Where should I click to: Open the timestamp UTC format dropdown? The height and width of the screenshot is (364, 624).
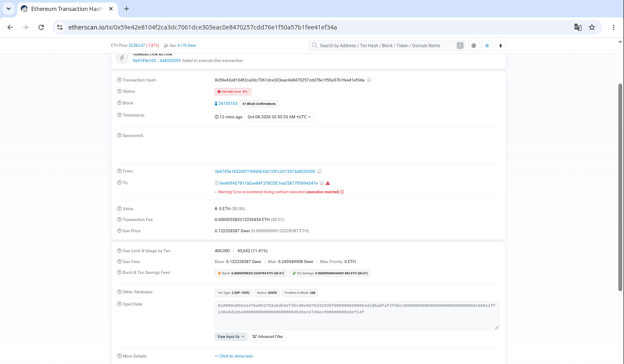point(279,117)
